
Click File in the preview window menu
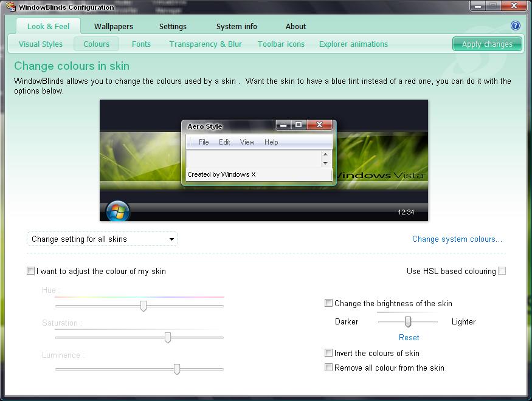click(x=204, y=142)
